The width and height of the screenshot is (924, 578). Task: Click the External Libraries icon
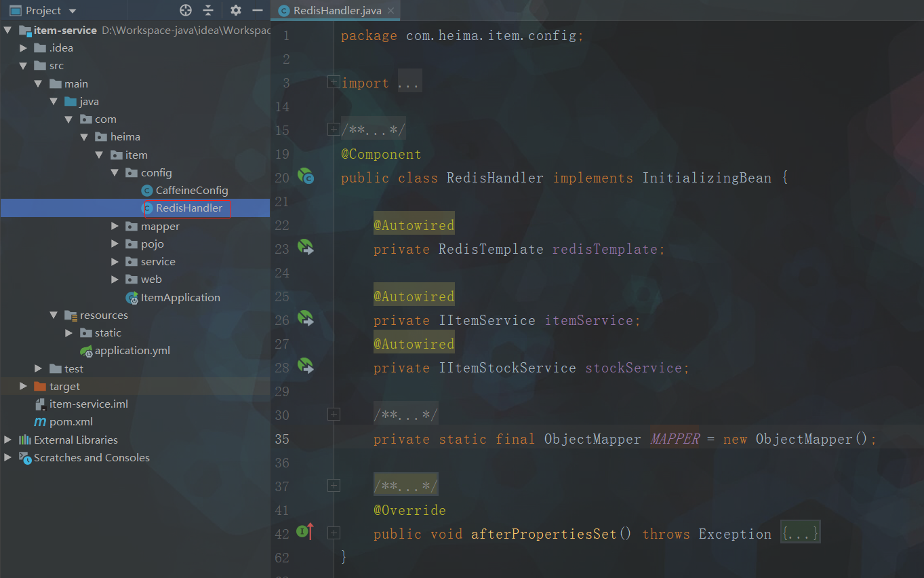(x=25, y=440)
